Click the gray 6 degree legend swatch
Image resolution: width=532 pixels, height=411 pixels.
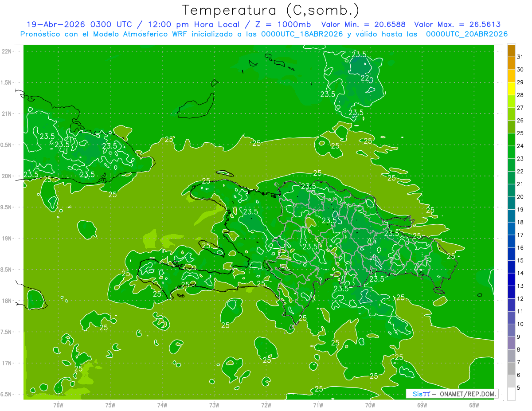pos(511,381)
